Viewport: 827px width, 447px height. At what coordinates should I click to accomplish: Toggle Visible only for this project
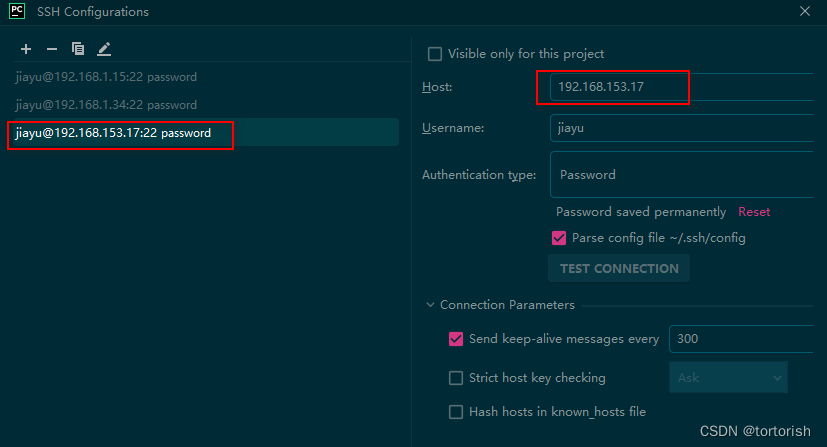coord(435,54)
